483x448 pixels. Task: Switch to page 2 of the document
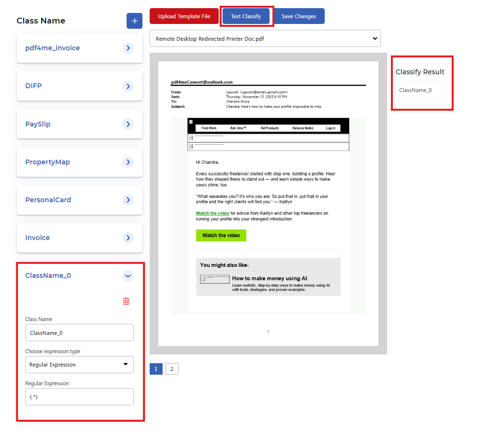(171, 368)
